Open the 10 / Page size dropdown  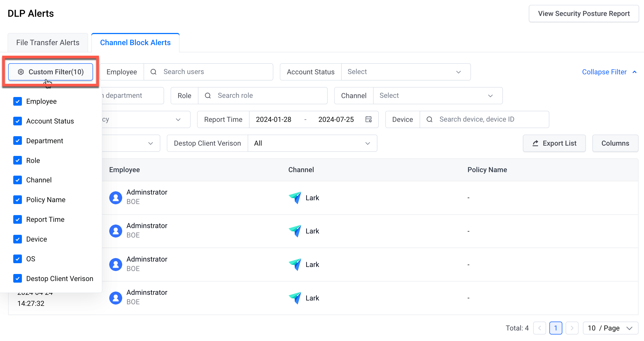coord(610,328)
